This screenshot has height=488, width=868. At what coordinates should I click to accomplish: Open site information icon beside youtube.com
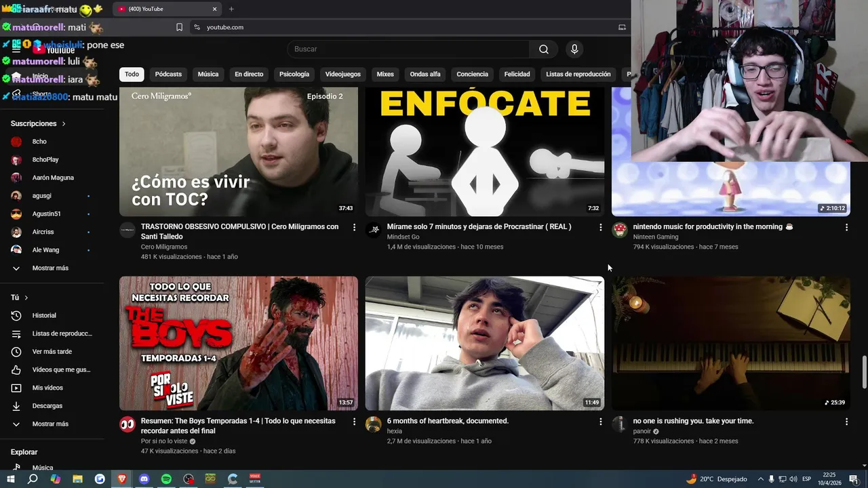pos(197,27)
